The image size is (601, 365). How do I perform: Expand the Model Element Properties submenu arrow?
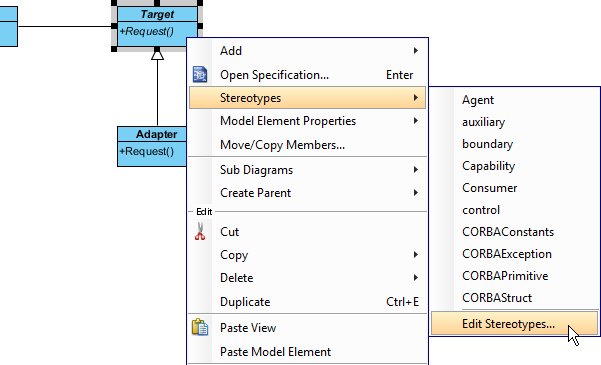click(415, 121)
